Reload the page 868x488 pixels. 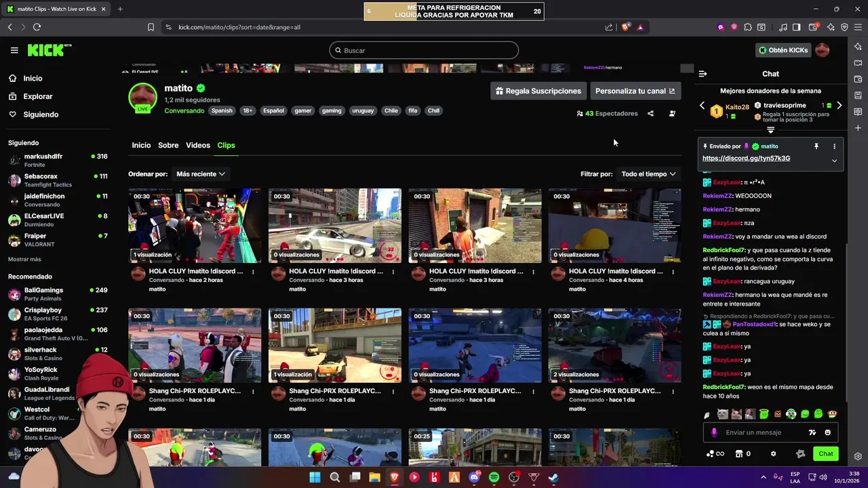(37, 27)
